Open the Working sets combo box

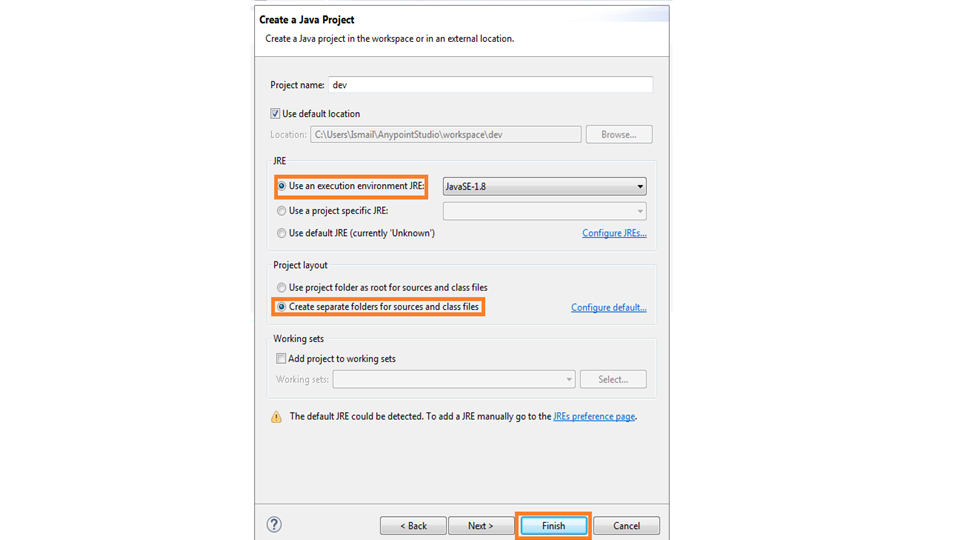click(454, 379)
